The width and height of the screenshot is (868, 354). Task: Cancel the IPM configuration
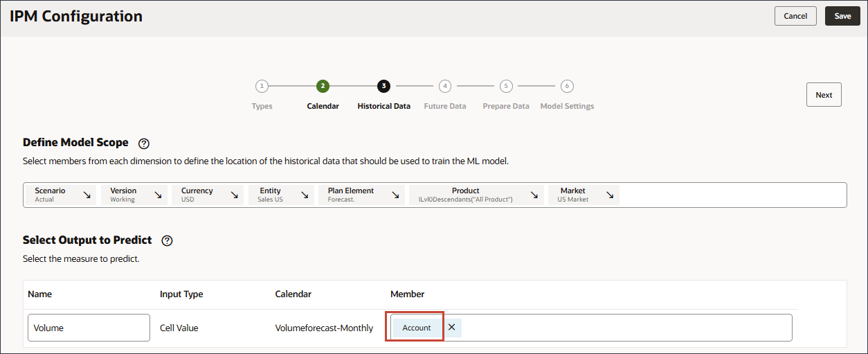click(x=795, y=16)
